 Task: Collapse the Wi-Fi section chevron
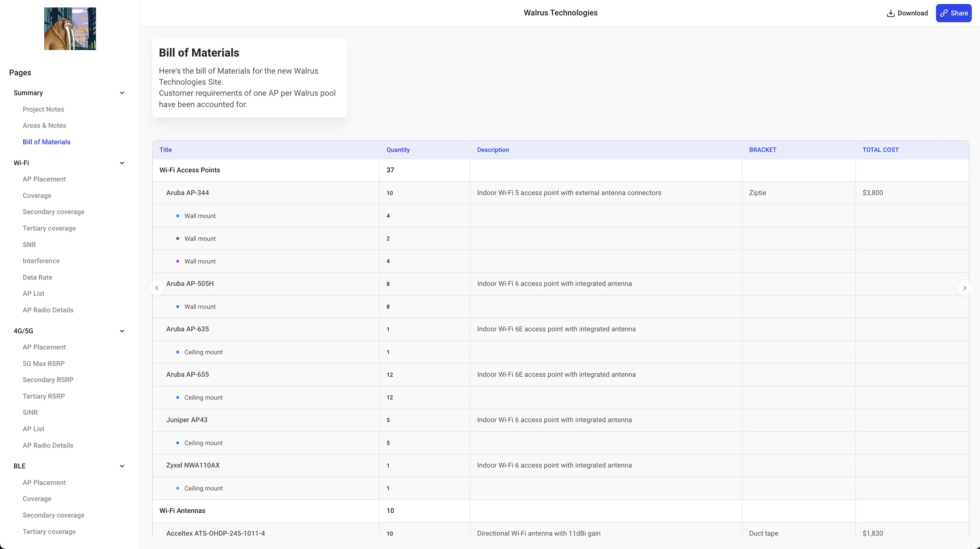[122, 163]
